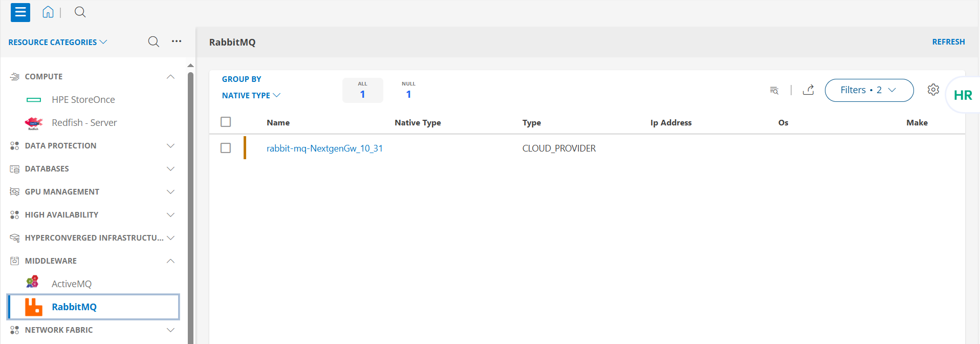Open the Filters 2 dropdown
The height and width of the screenshot is (344, 980).
(869, 90)
